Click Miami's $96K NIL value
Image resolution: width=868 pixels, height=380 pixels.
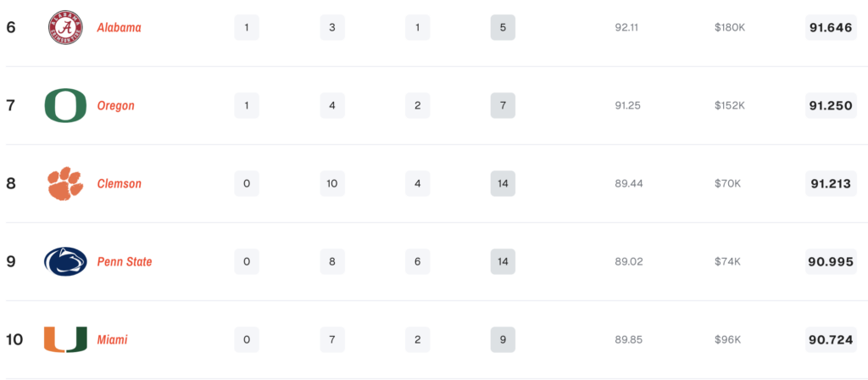point(729,340)
